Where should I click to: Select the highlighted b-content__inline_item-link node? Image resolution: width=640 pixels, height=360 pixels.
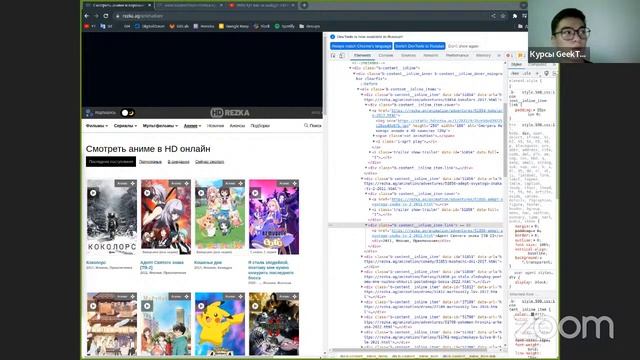[416, 225]
